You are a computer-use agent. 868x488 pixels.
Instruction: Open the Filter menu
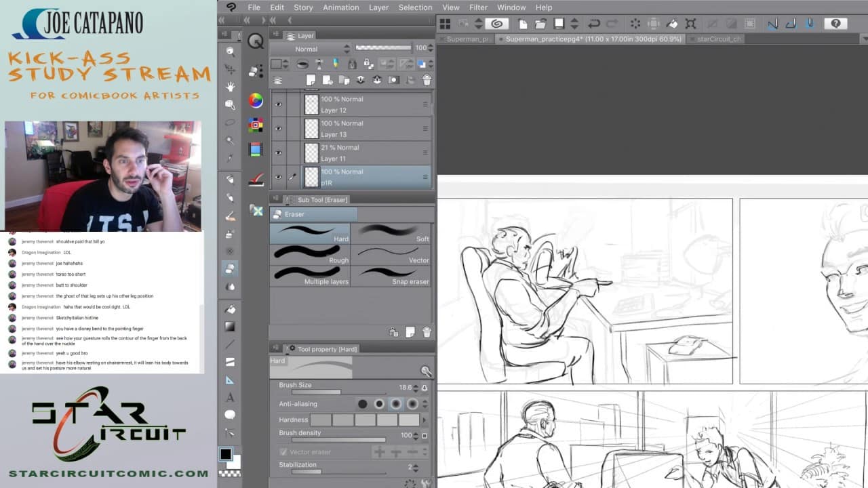click(x=478, y=7)
